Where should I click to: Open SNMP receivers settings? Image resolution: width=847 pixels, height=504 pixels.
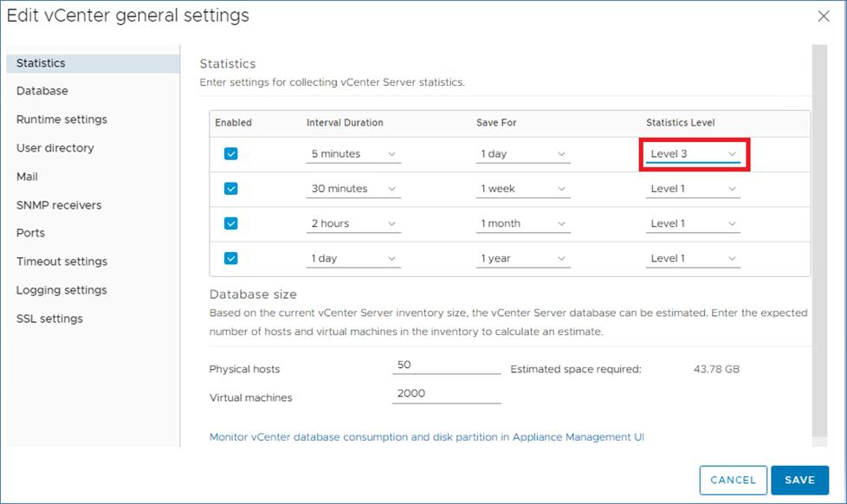pyautogui.click(x=59, y=205)
